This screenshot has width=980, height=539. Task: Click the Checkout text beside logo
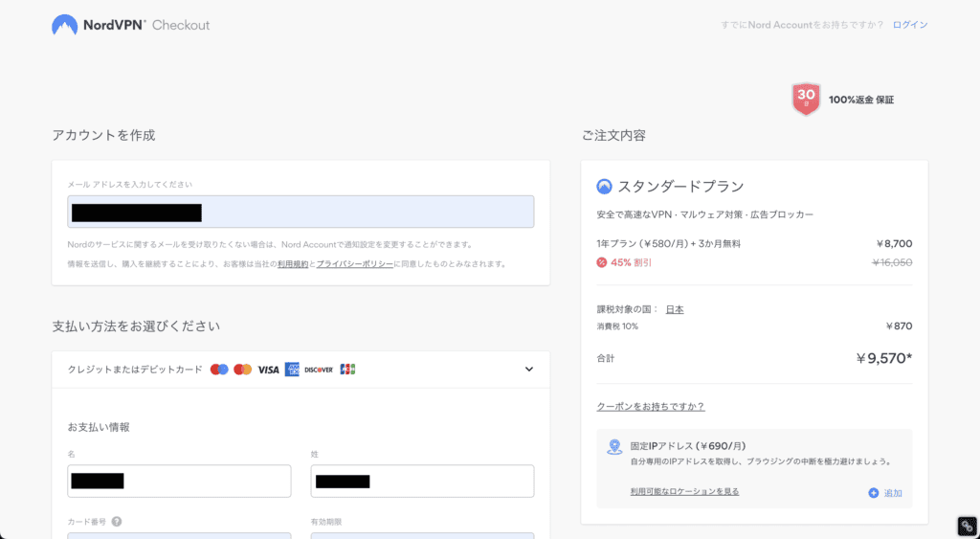(181, 25)
